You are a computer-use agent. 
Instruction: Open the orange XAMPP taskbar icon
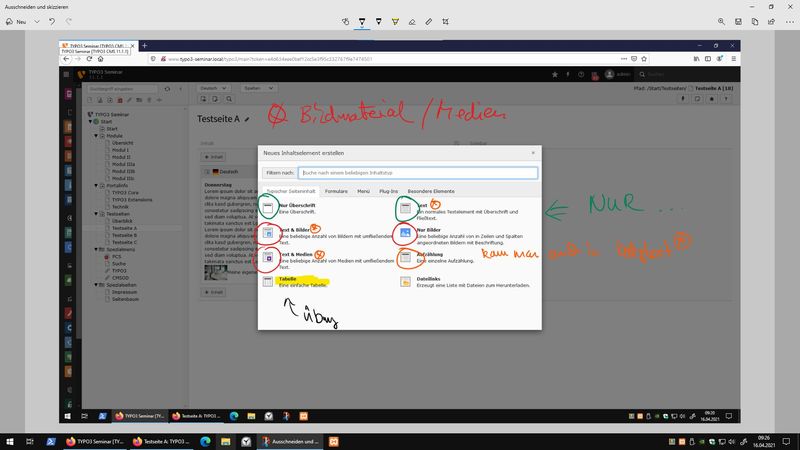(x=334, y=441)
